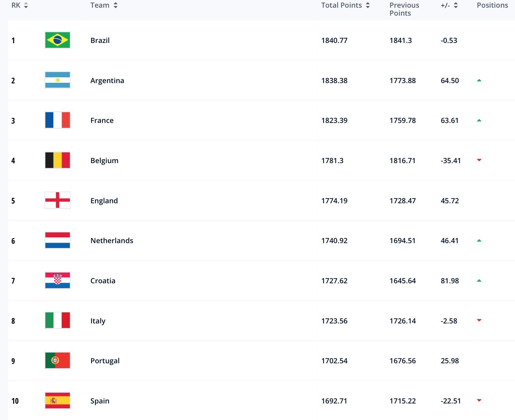Click the Positions column header

coord(492,6)
